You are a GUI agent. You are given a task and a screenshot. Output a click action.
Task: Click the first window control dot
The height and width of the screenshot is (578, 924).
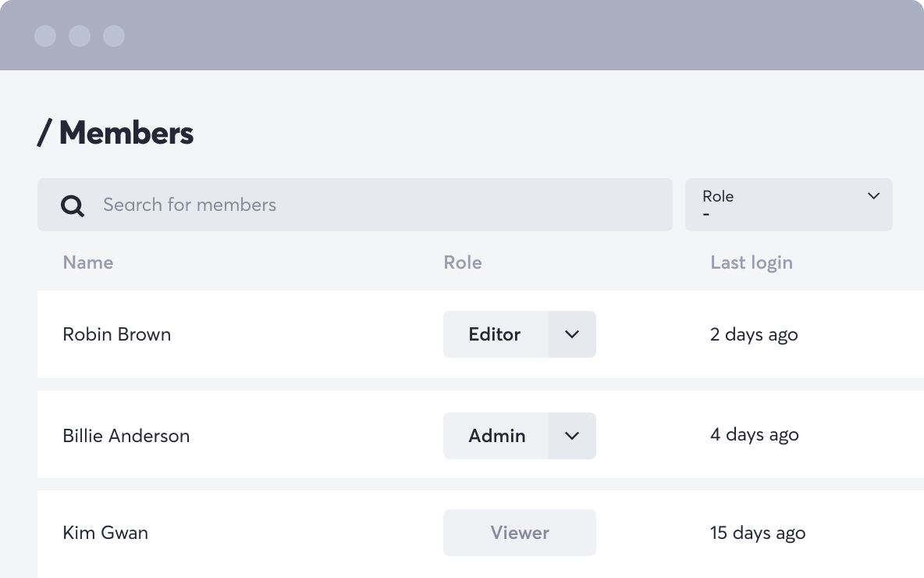pyautogui.click(x=45, y=35)
